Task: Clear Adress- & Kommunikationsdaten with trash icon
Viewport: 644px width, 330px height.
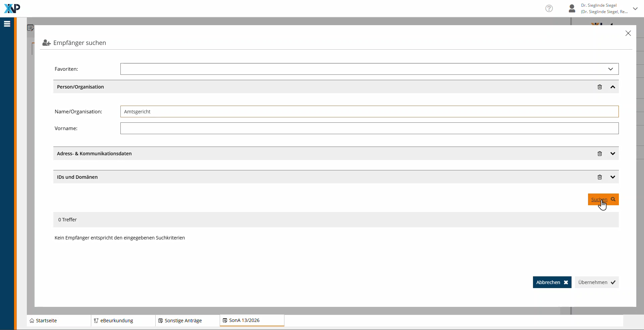Action: pyautogui.click(x=600, y=154)
